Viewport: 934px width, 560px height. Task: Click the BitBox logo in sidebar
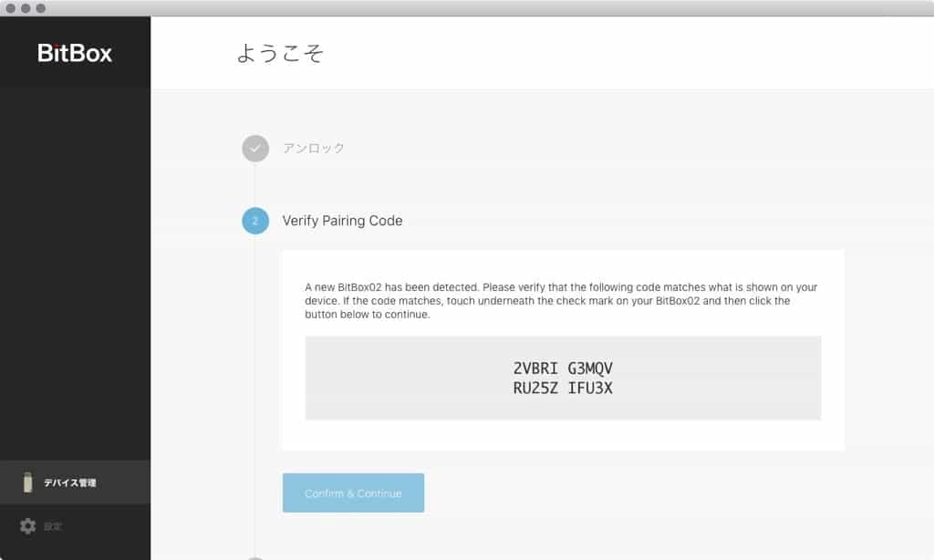click(75, 53)
